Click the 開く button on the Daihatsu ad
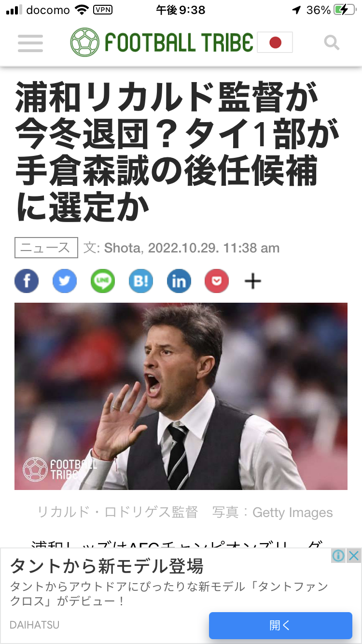This screenshot has width=362, height=644. (x=280, y=626)
